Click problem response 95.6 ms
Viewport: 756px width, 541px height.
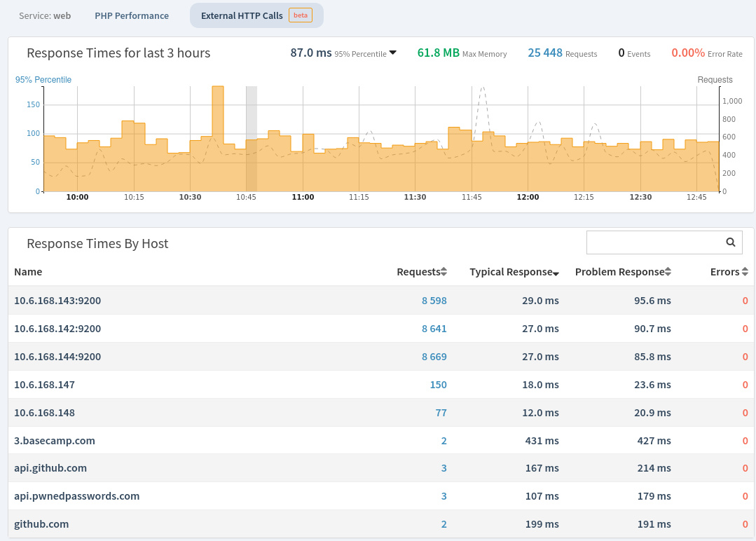652,301
